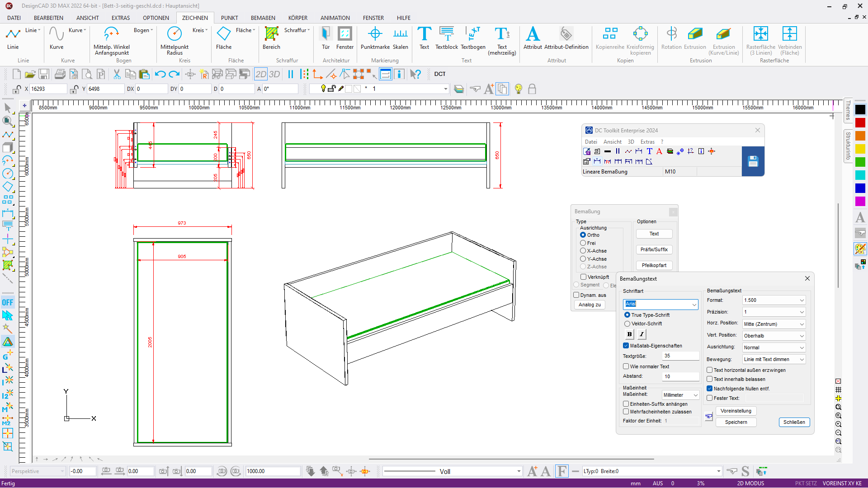Click the blue save icon in DC Toolkit
This screenshot has width=868, height=488.
tap(753, 161)
